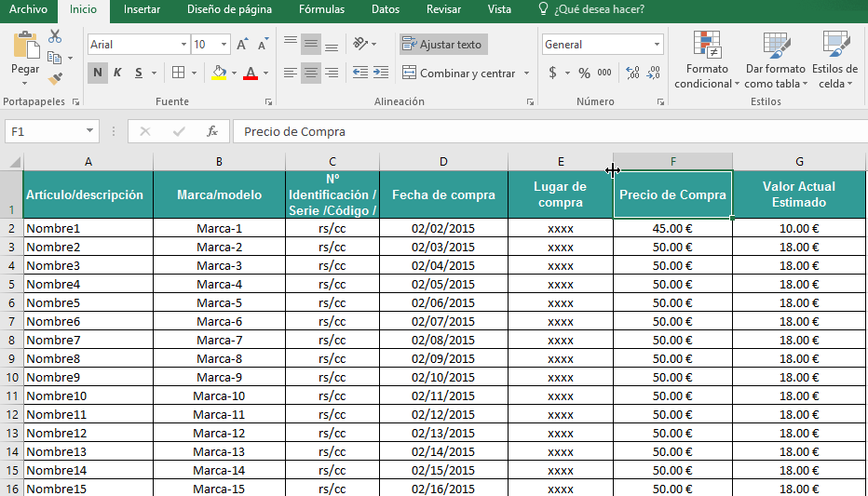The width and height of the screenshot is (868, 496).
Task: Open Número dialog launcher
Action: coord(660,101)
